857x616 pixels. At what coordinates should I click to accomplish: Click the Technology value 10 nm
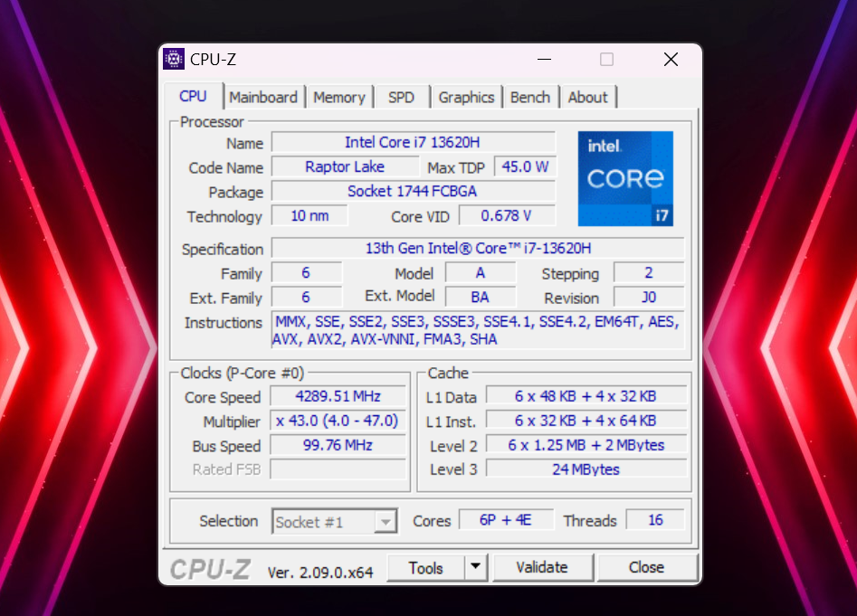coord(309,215)
